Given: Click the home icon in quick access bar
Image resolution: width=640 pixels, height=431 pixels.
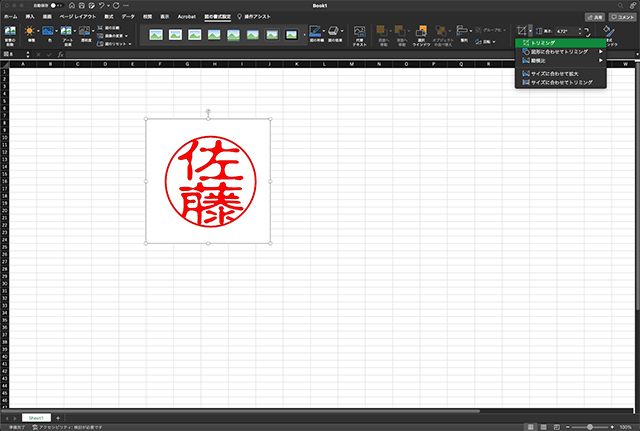Looking at the screenshot, I should click(x=73, y=7).
